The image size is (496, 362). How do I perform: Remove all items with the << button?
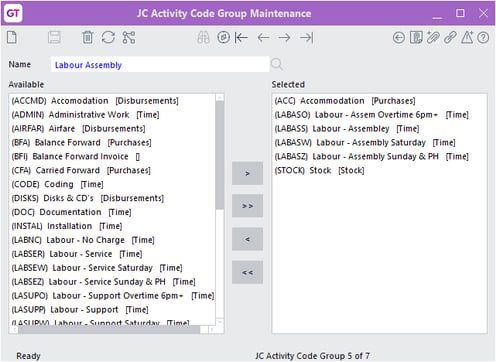(x=247, y=272)
